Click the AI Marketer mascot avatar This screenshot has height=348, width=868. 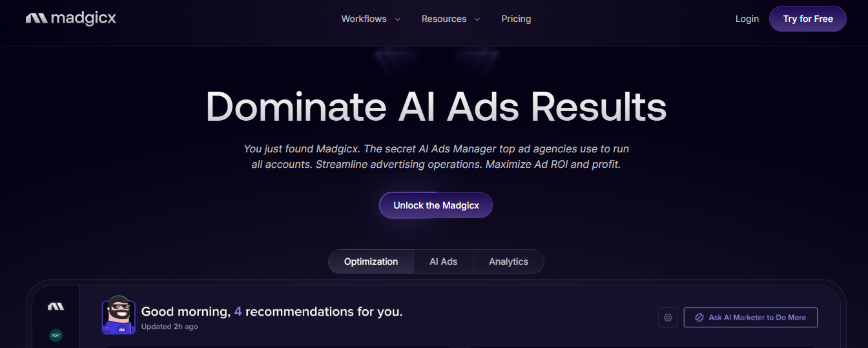point(119,314)
